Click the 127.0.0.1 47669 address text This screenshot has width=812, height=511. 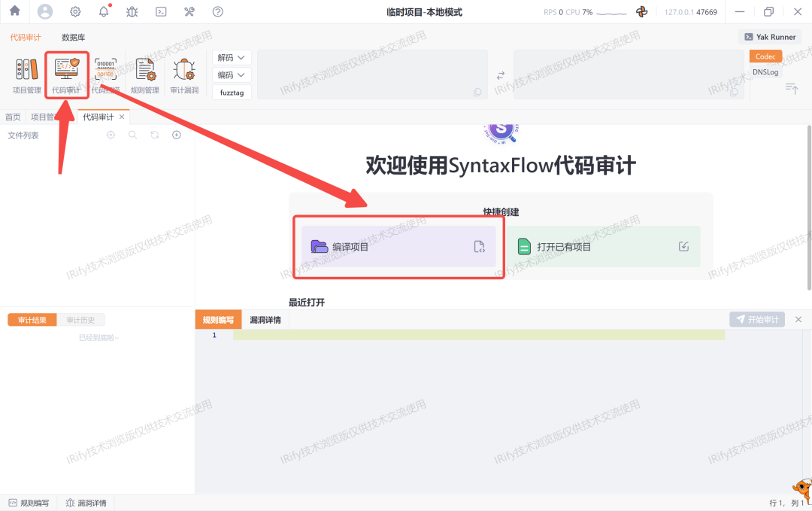point(691,12)
